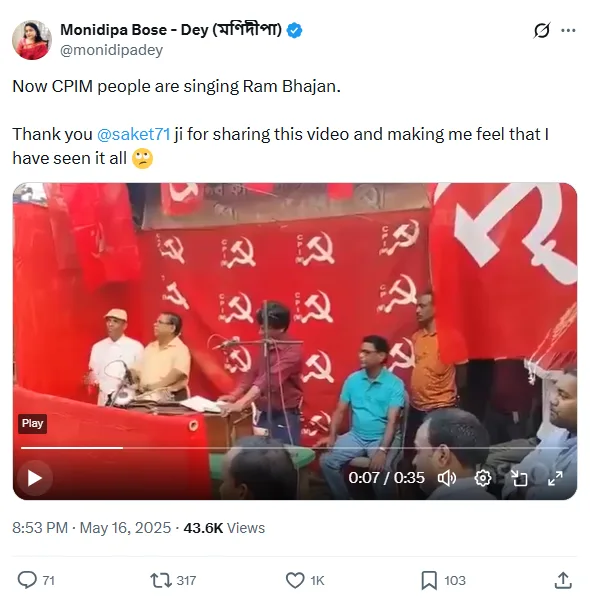Enter fullscreen with the expand arrows icon
590x602 pixels.
pos(555,478)
